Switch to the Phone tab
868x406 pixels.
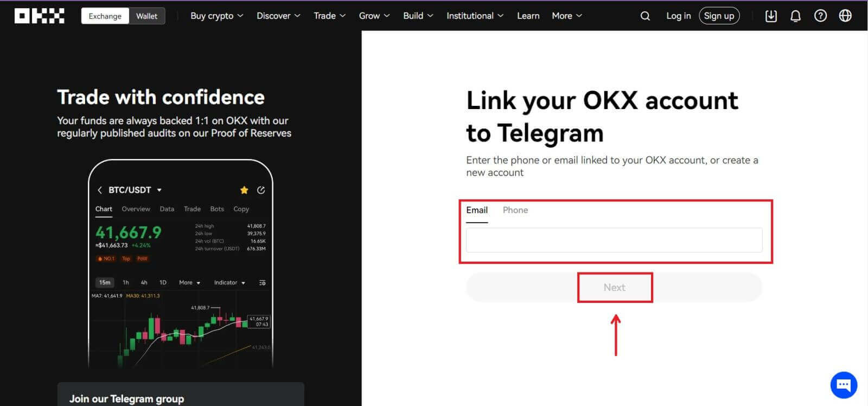point(515,210)
